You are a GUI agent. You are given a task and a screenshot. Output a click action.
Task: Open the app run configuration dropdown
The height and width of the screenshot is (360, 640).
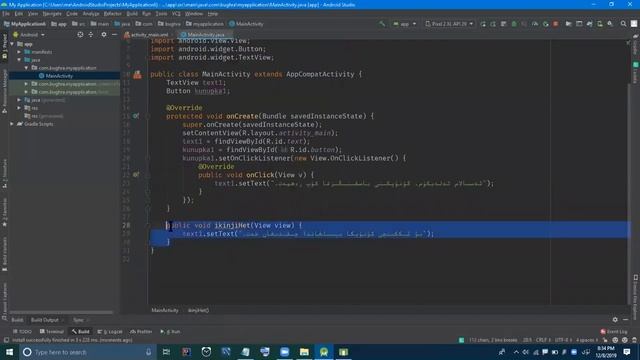(404, 24)
